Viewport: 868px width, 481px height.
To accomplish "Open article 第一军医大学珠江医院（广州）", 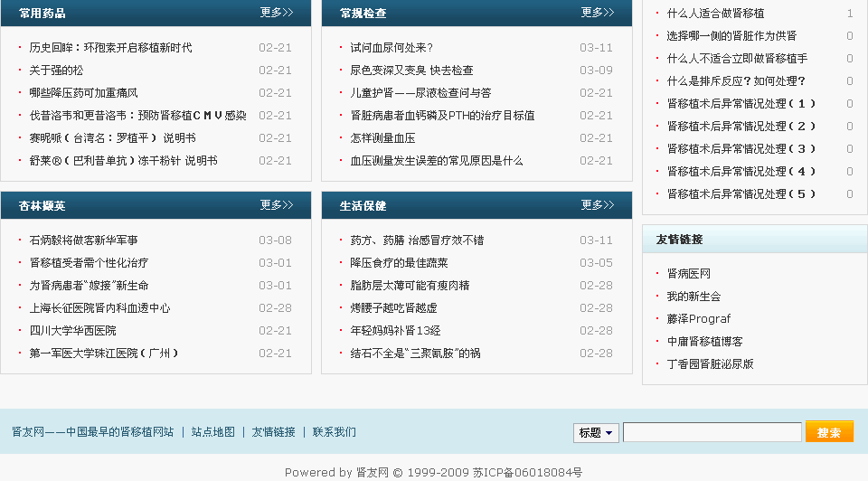I will [x=103, y=354].
